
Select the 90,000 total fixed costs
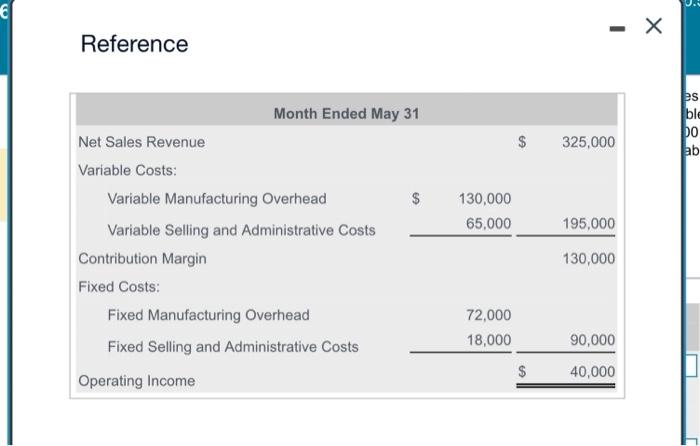click(592, 340)
